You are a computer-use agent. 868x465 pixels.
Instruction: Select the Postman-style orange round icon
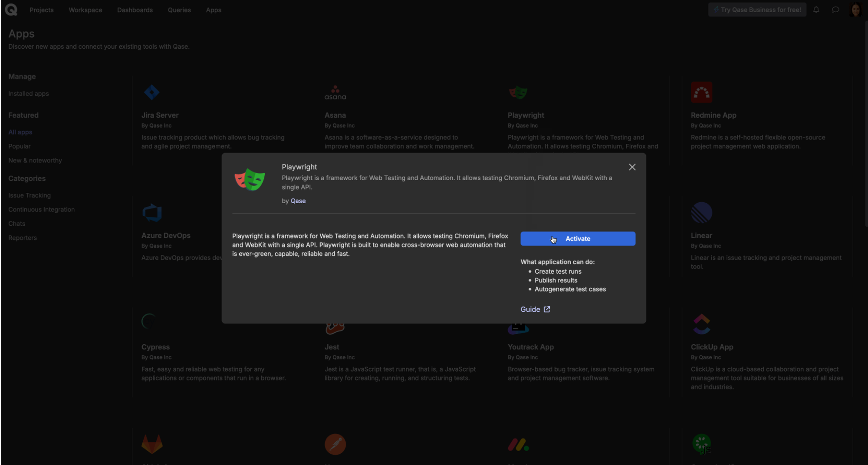coord(335,444)
